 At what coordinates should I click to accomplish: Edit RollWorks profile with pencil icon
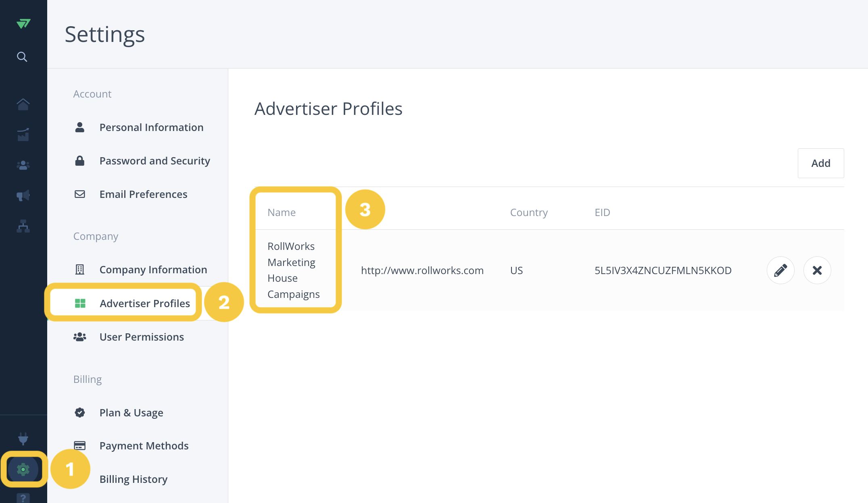click(x=780, y=270)
